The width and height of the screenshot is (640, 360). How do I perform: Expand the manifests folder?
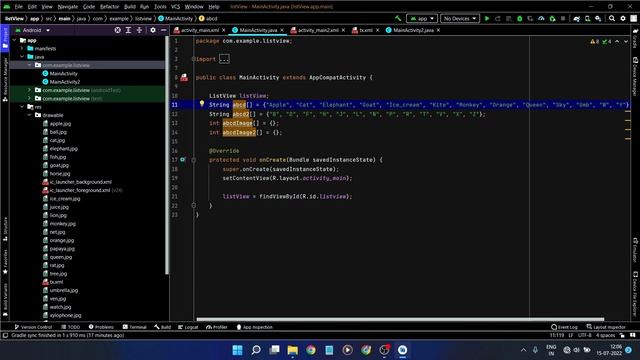pyautogui.click(x=22, y=48)
